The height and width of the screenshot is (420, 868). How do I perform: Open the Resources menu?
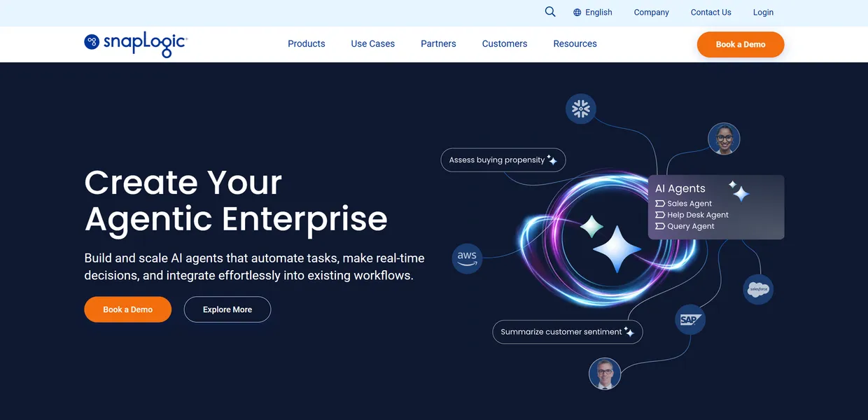(575, 43)
